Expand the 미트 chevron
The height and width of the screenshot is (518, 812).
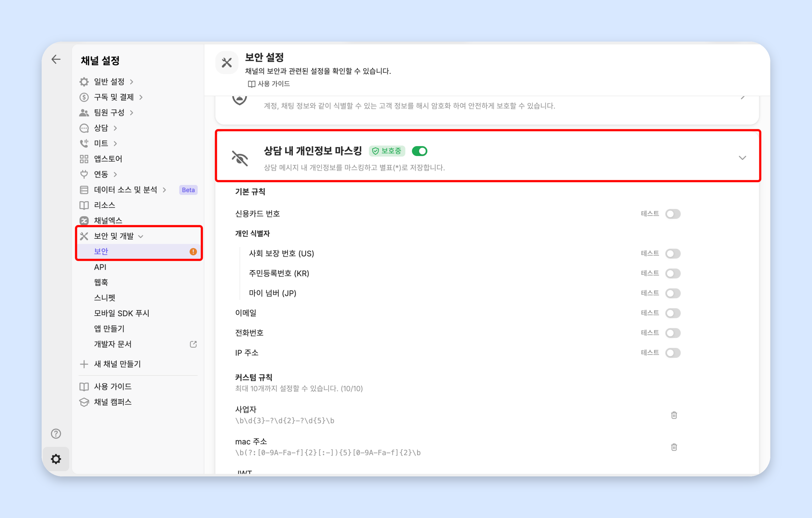click(115, 143)
